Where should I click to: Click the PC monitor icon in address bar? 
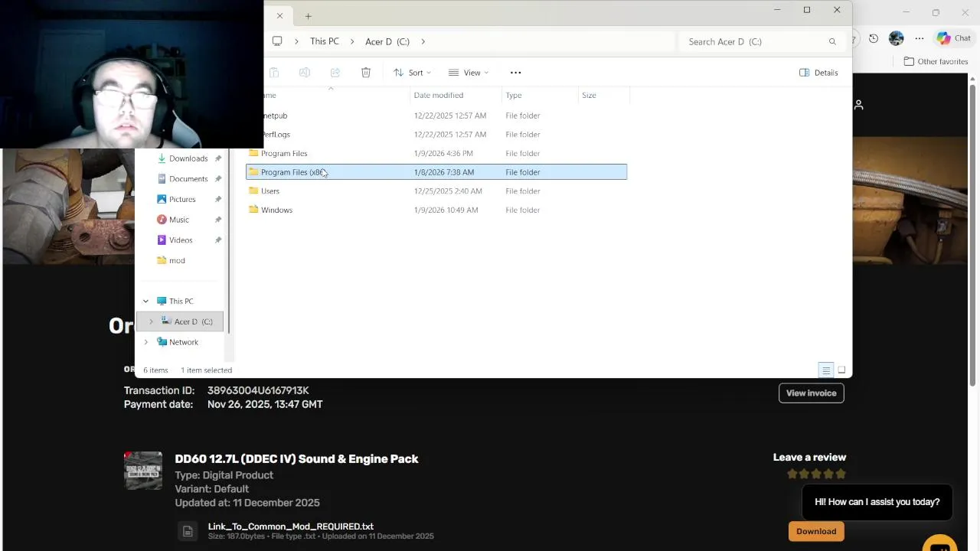click(277, 41)
